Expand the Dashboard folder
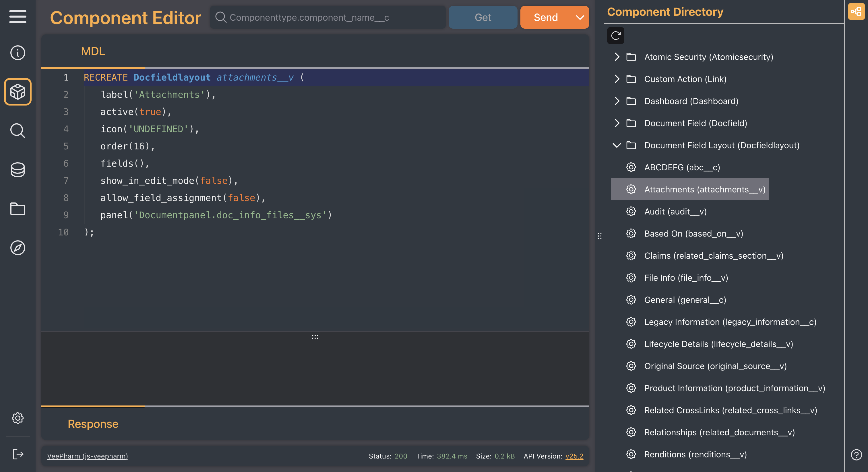 [x=617, y=101]
